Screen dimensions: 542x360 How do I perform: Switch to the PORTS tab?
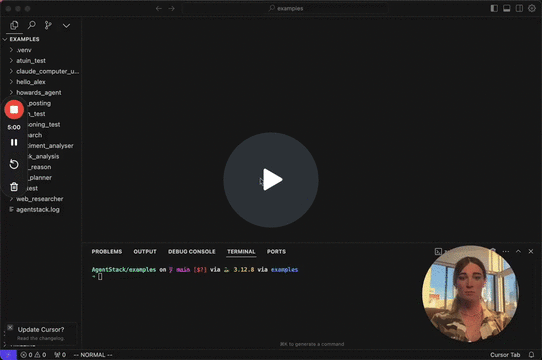click(276, 251)
